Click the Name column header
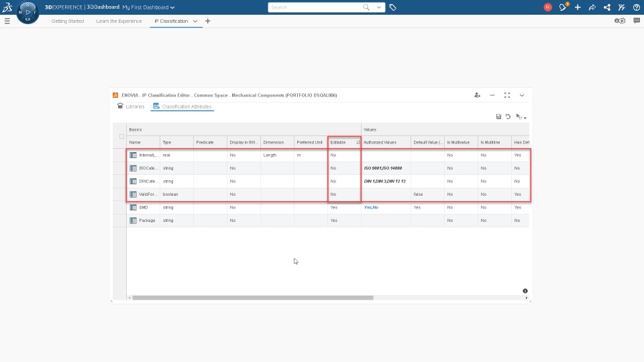The height and width of the screenshot is (362, 644). [144, 142]
